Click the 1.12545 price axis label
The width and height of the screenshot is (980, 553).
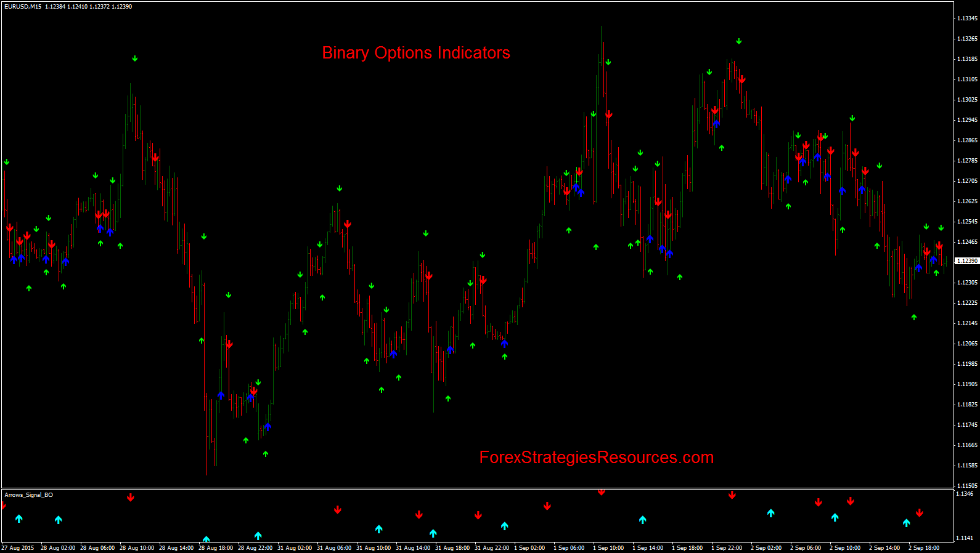tap(967, 222)
